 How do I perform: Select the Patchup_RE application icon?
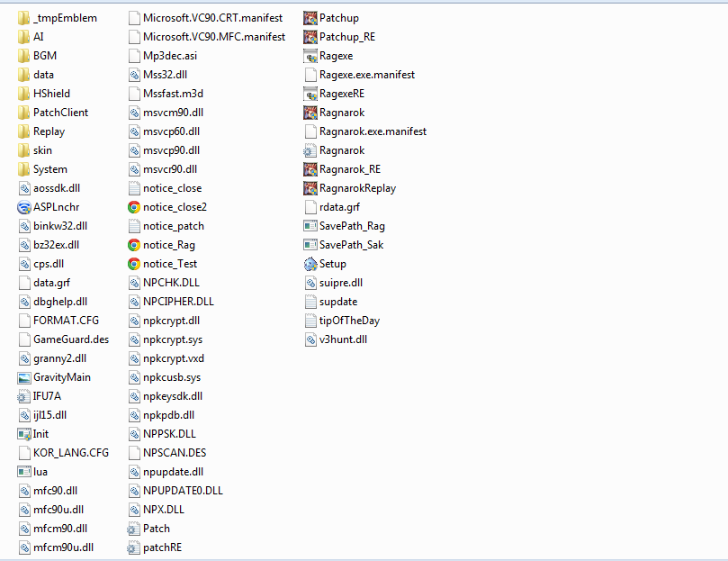coord(310,37)
